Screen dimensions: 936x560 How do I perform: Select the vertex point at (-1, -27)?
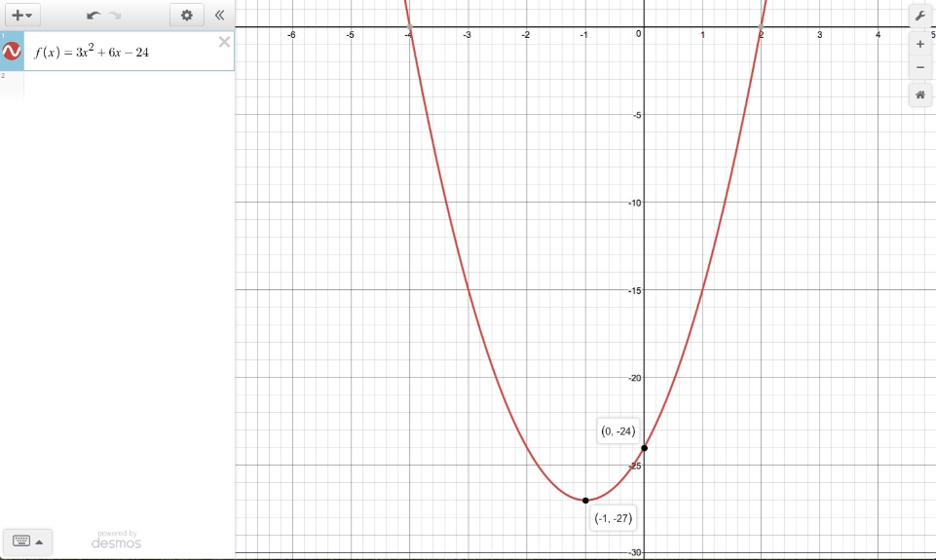pos(585,501)
